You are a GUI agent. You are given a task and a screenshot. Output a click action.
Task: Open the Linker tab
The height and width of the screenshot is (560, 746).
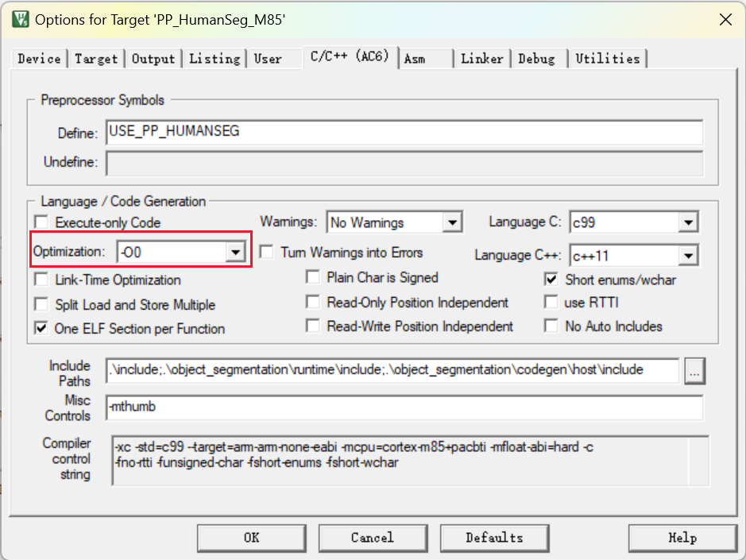(482, 59)
